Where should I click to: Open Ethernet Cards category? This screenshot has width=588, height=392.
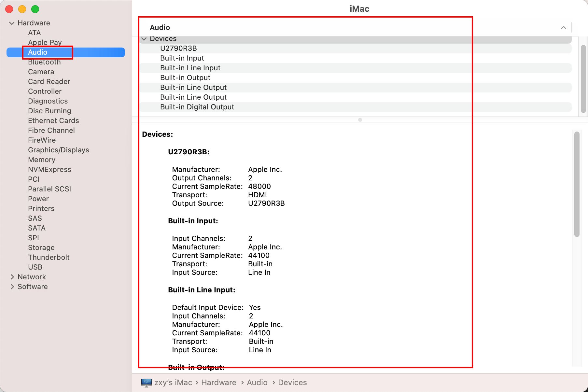point(53,121)
